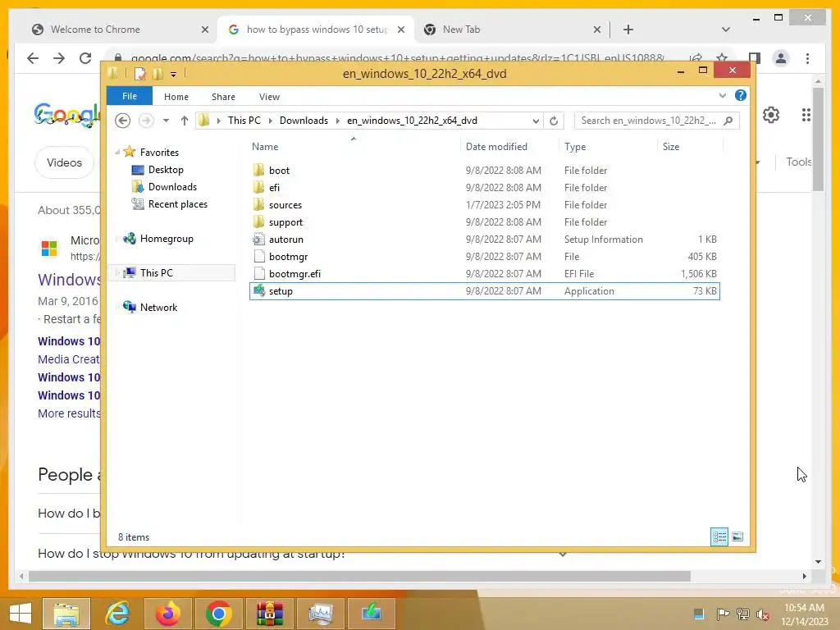The image size is (840, 630).
Task: Sort by Date modified column
Action: point(496,147)
